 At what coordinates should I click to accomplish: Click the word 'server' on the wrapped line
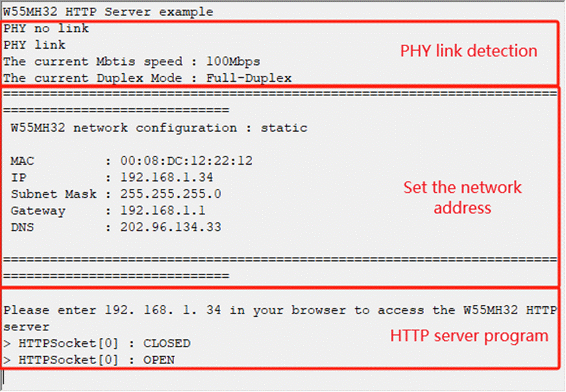pyautogui.click(x=27, y=327)
